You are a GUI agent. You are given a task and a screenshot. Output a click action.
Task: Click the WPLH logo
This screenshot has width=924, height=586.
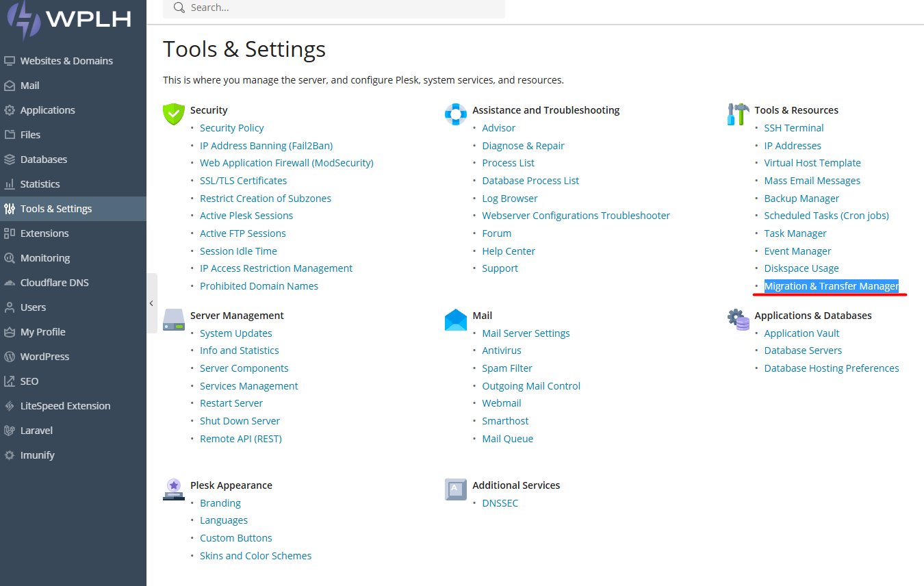click(x=68, y=20)
